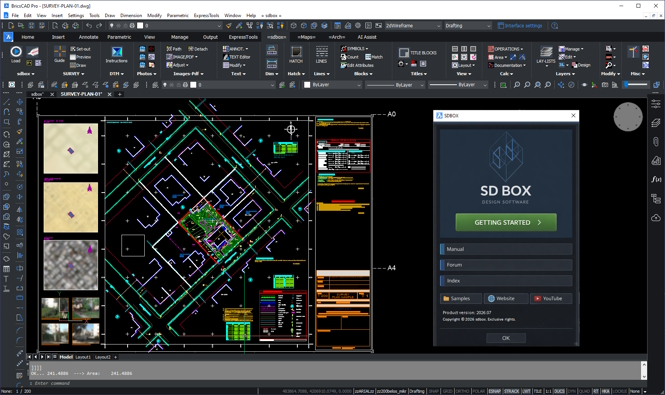Click the Help question mark icon
Viewport: 665px width, 395px height.
point(554,26)
